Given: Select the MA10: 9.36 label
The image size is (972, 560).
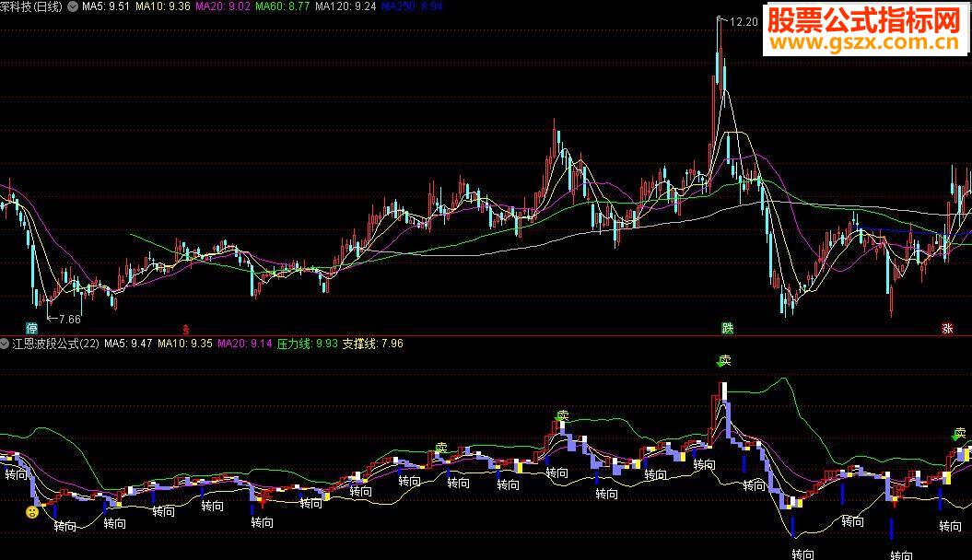Looking at the screenshot, I should coord(162,6).
